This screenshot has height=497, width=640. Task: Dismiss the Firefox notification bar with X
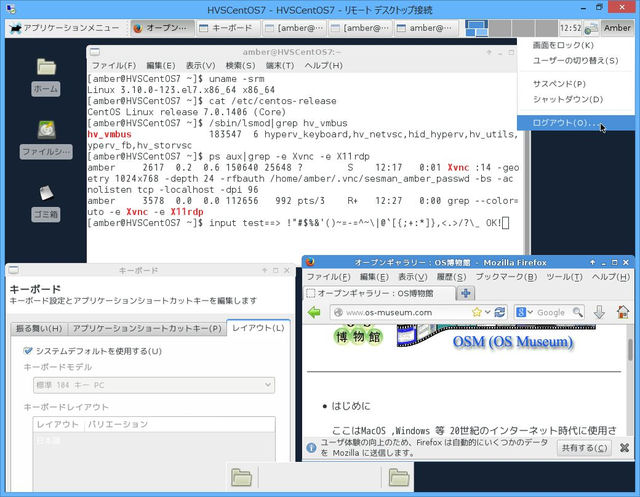pyautogui.click(x=624, y=448)
